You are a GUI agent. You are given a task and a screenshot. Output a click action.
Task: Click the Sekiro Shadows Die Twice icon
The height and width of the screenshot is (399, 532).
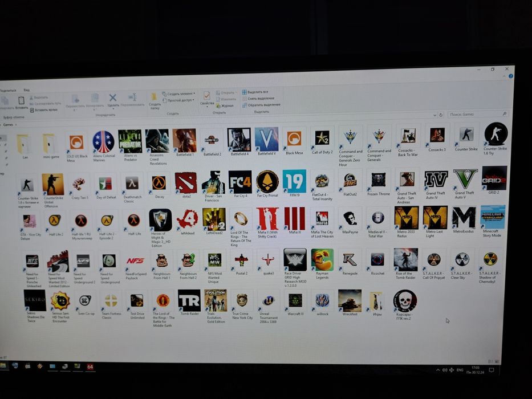click(35, 300)
